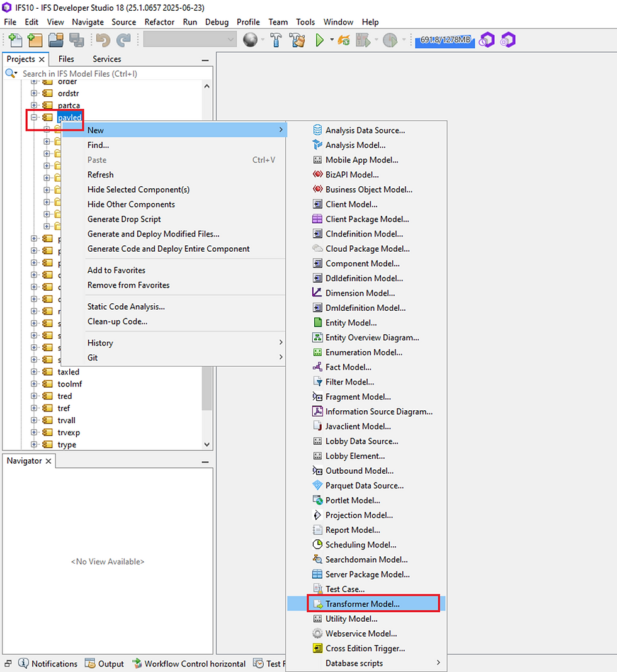Choose Enumeration Model entry
The width and height of the screenshot is (617, 672).
tap(366, 352)
